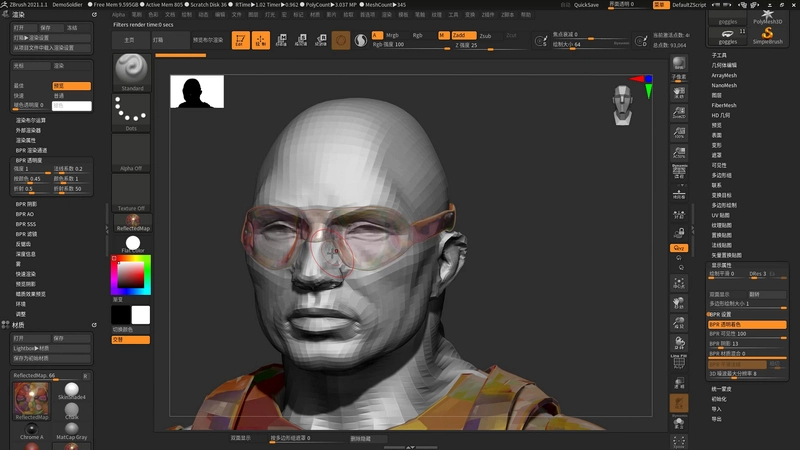Open the ReflectedMap material slot in the left shelf
This screenshot has height=450, width=800.
tap(133, 223)
